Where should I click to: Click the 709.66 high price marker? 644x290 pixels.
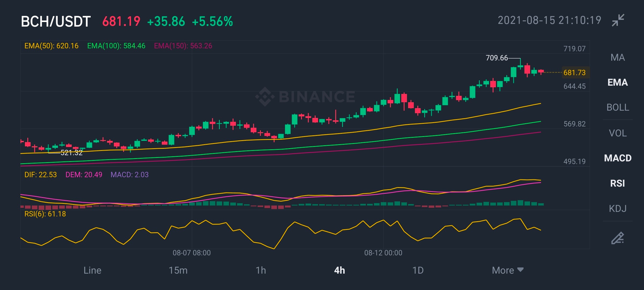tap(497, 58)
